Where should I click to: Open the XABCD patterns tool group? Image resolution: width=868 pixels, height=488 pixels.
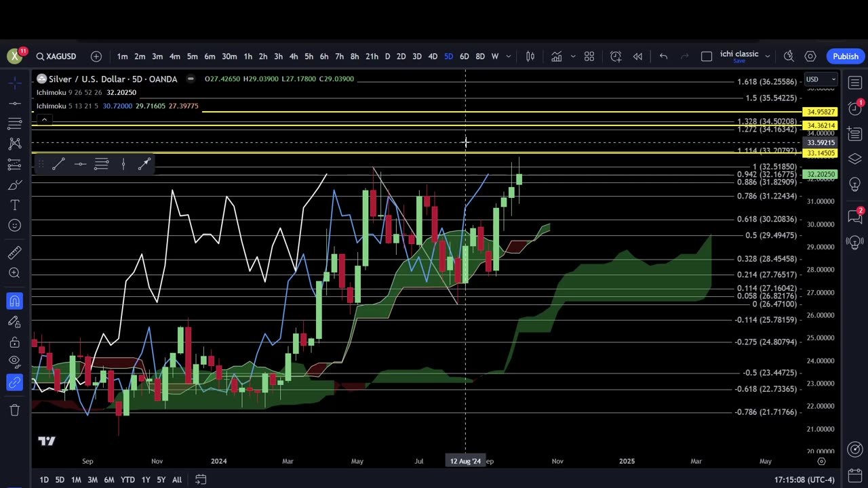14,144
